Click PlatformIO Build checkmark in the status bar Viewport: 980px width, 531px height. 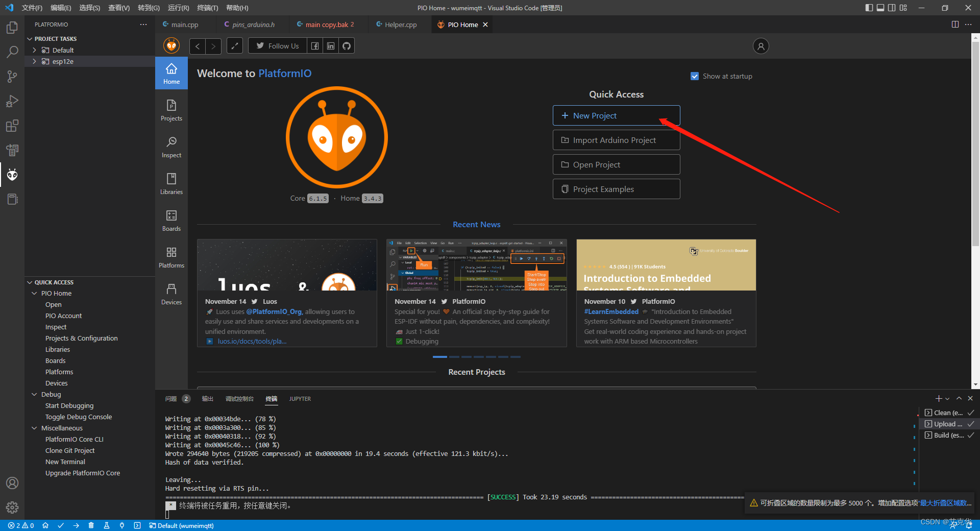(x=61, y=525)
